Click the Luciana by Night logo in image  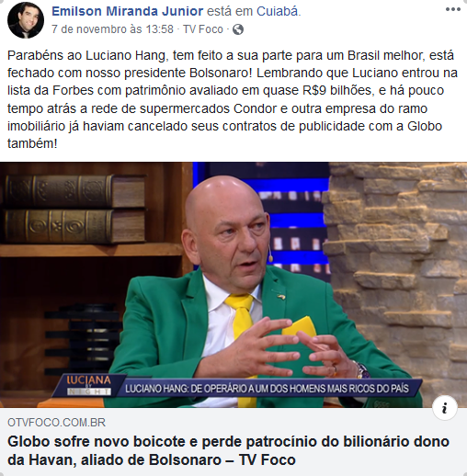click(89, 385)
